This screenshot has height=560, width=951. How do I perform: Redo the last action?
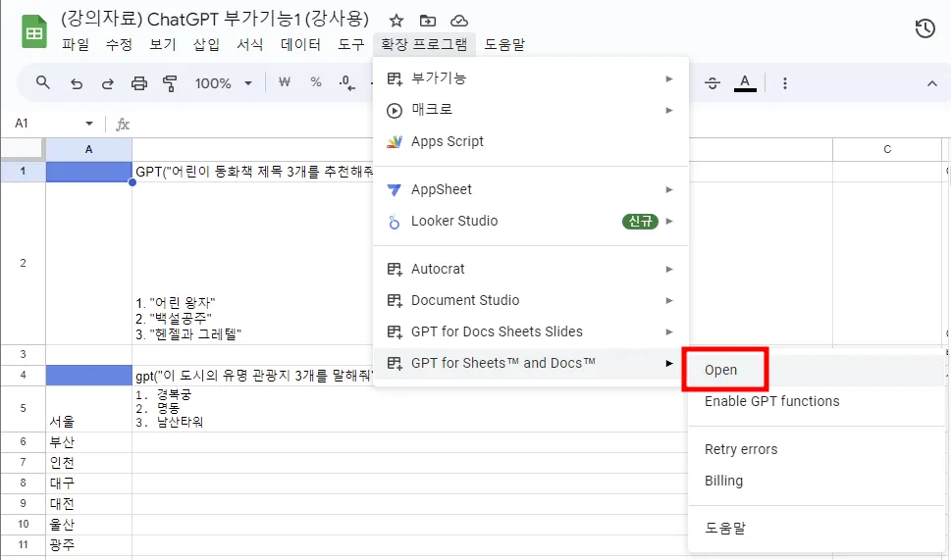click(107, 83)
